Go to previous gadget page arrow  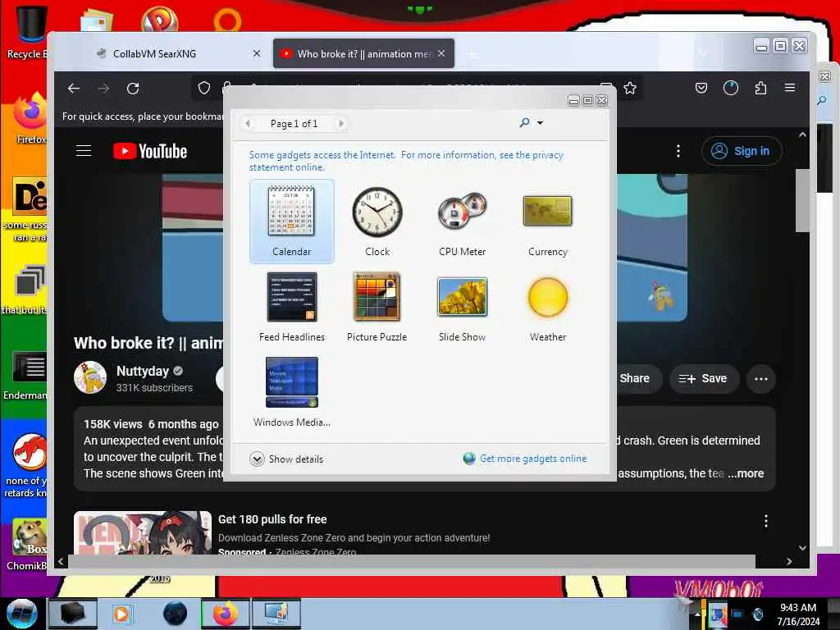(x=247, y=124)
